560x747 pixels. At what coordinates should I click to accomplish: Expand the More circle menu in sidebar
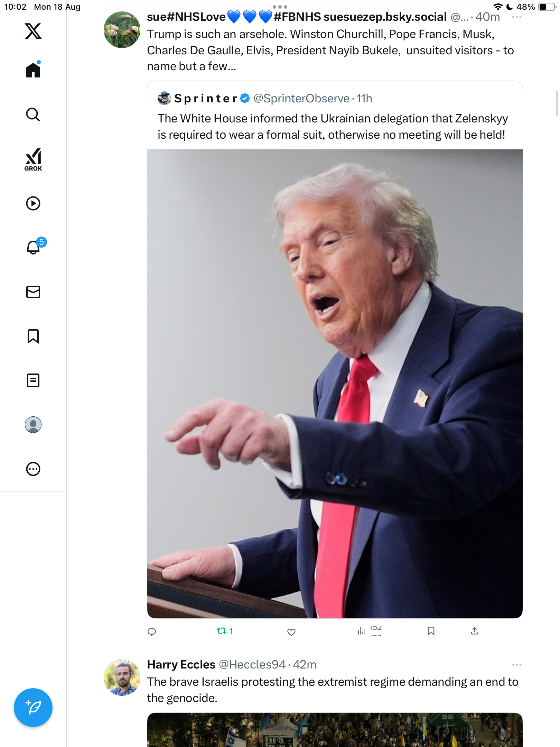click(x=33, y=469)
